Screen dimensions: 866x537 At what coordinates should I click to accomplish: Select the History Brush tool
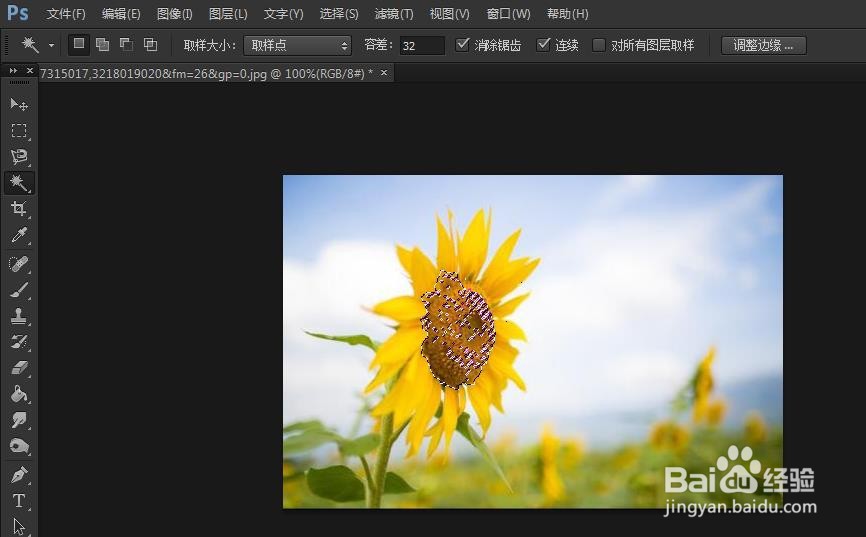tap(19, 342)
